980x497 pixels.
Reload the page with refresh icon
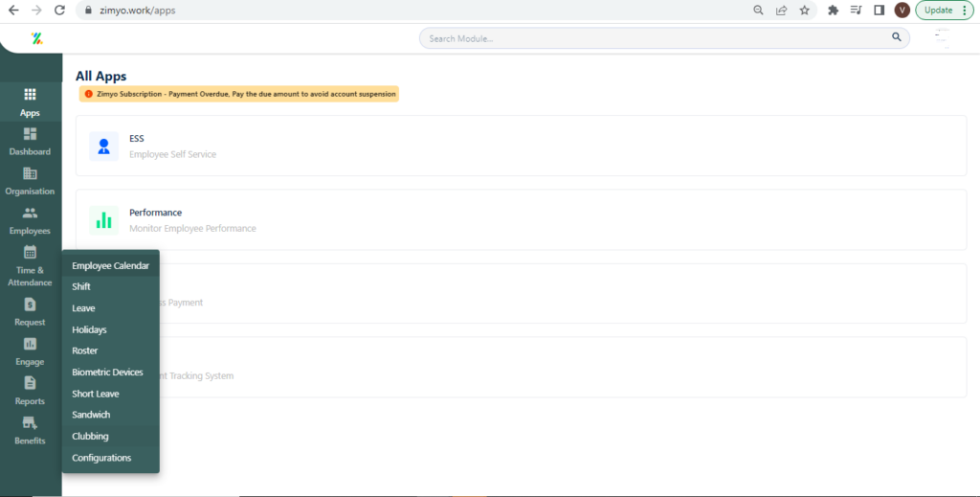59,10
